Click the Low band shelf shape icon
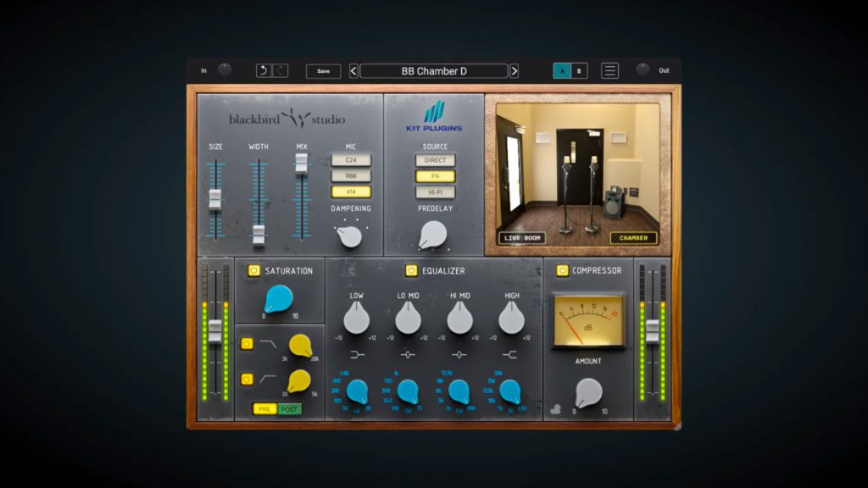Viewport: 868px width, 488px height. [357, 355]
